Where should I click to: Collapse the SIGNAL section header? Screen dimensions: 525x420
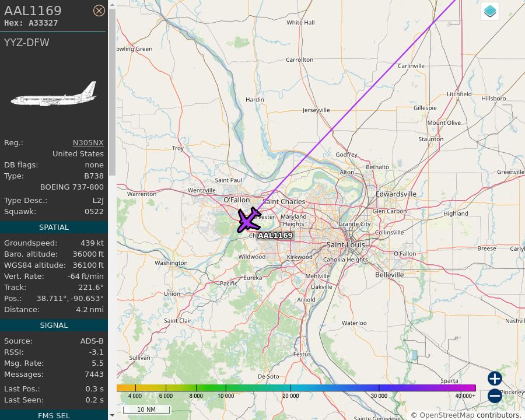tap(54, 325)
